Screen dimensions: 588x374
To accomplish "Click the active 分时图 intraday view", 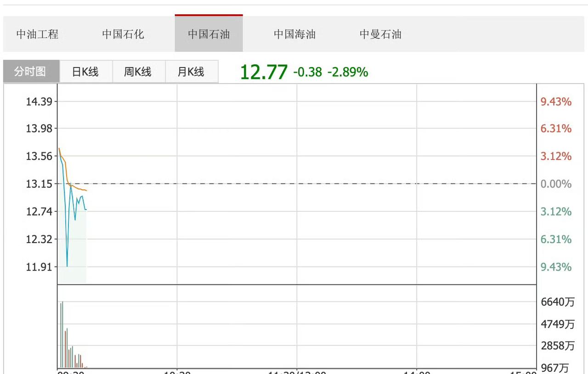I will (30, 71).
